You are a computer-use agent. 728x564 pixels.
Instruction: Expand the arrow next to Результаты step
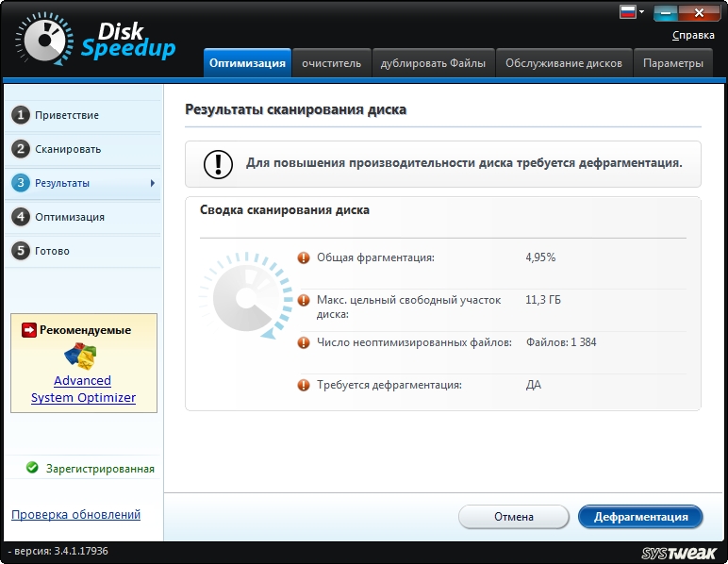(153, 183)
